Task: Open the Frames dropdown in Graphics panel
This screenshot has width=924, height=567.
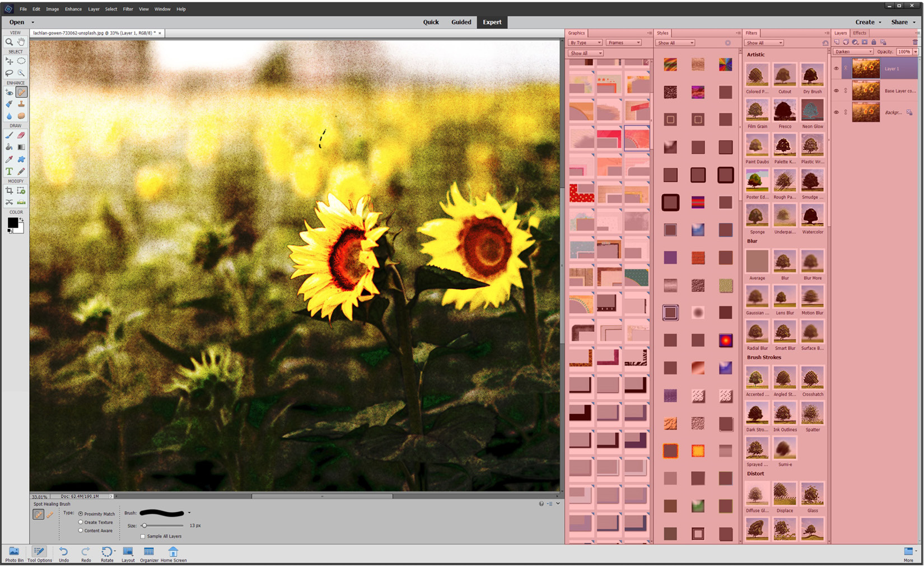Action: click(624, 43)
